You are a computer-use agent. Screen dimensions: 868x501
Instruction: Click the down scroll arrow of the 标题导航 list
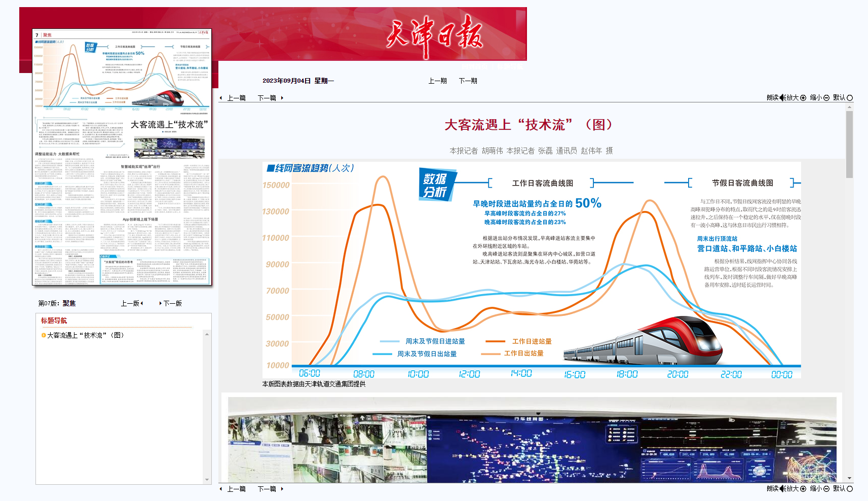[207, 480]
